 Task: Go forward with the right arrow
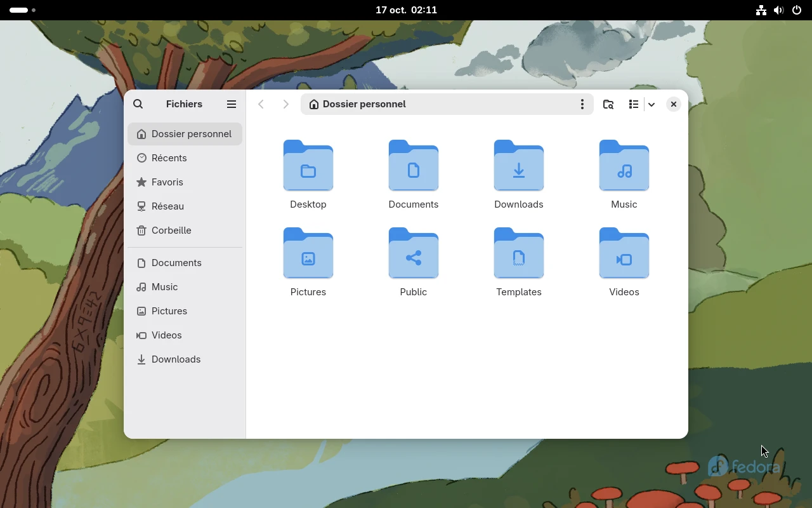(x=286, y=104)
